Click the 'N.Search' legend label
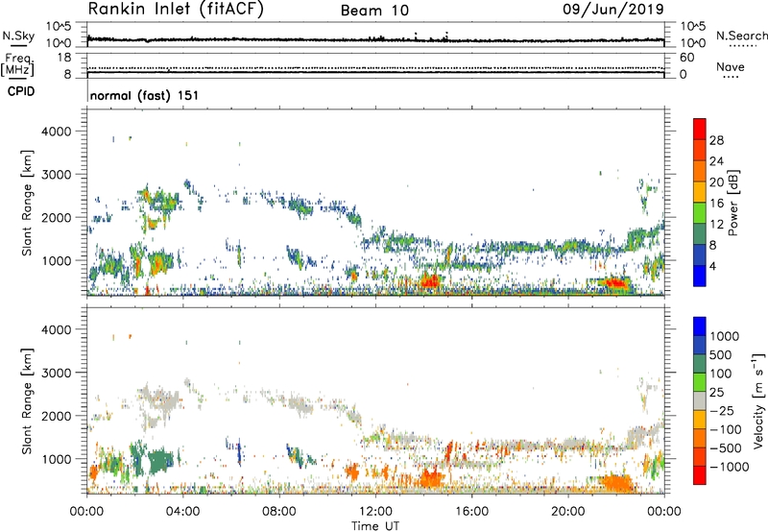Screen dimensions: 768x532 742,36
